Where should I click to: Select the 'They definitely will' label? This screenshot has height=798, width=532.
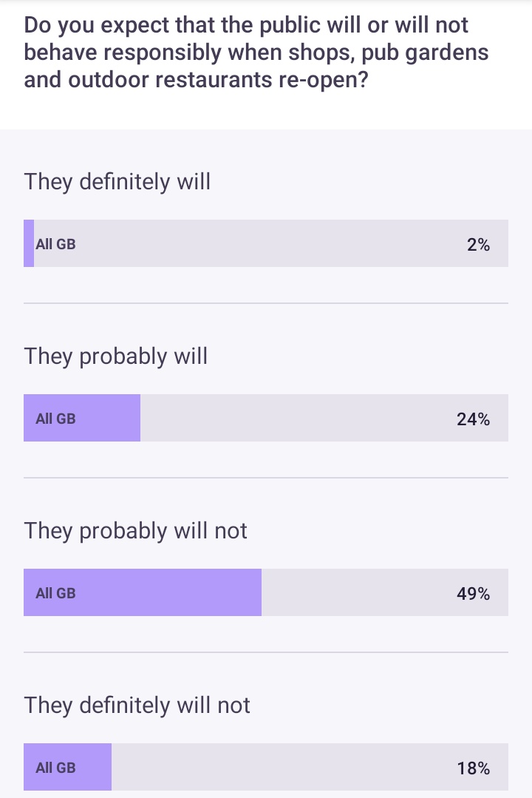(117, 182)
